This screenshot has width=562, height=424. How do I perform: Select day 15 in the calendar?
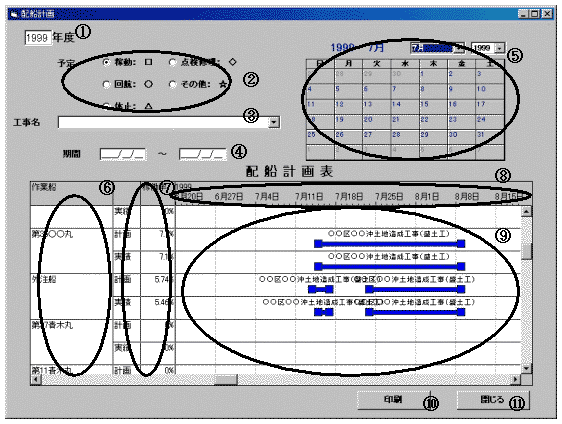(x=424, y=104)
